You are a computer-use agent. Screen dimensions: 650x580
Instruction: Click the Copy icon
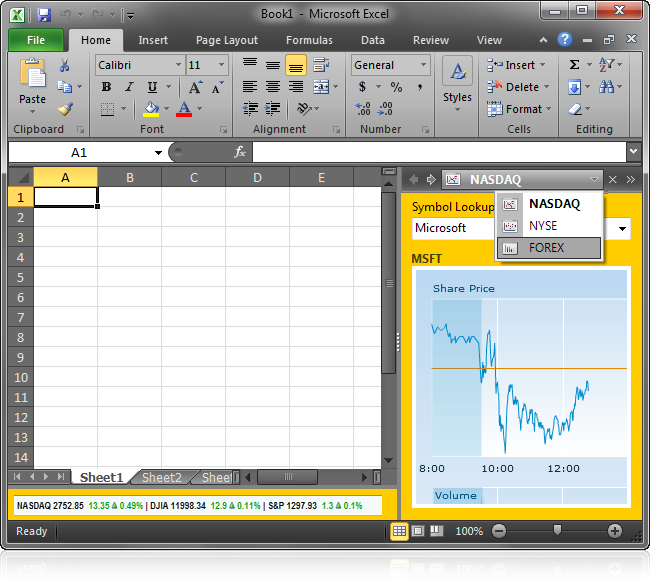pyautogui.click(x=64, y=87)
